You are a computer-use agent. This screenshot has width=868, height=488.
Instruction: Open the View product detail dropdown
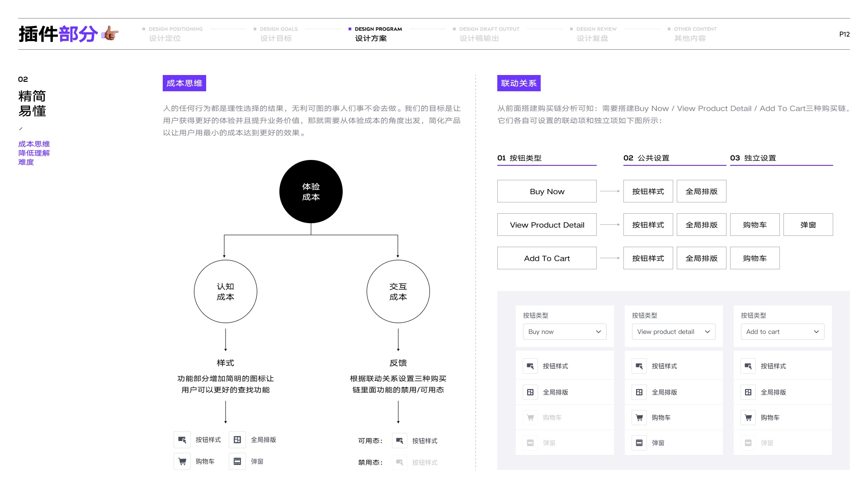(674, 332)
